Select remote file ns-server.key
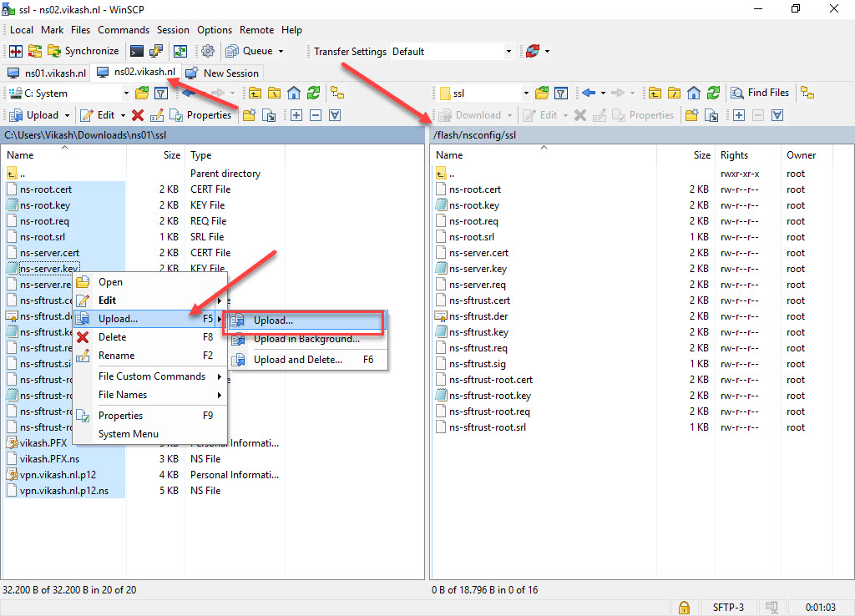This screenshot has height=616, width=855. (478, 269)
